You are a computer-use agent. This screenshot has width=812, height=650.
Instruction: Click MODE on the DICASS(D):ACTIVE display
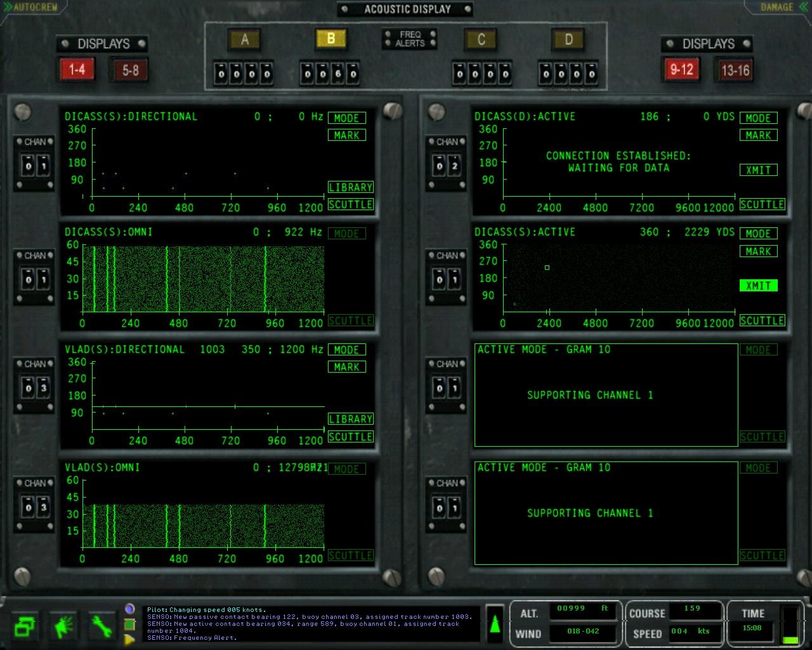[x=759, y=118]
